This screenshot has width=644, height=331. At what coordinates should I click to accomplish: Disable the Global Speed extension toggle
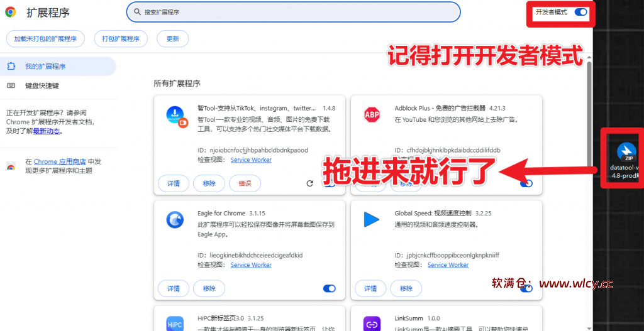coord(526,288)
